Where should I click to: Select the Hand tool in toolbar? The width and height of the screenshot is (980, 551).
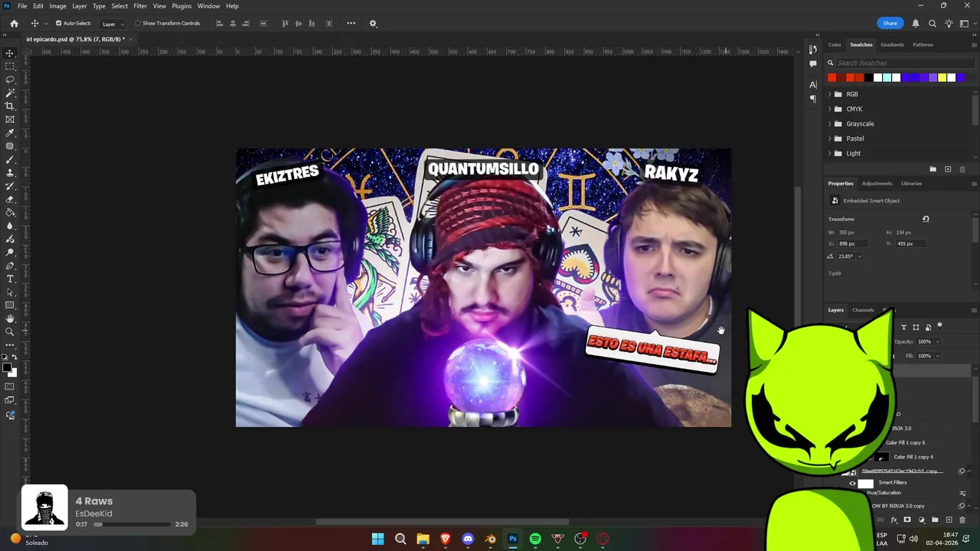tap(10, 318)
